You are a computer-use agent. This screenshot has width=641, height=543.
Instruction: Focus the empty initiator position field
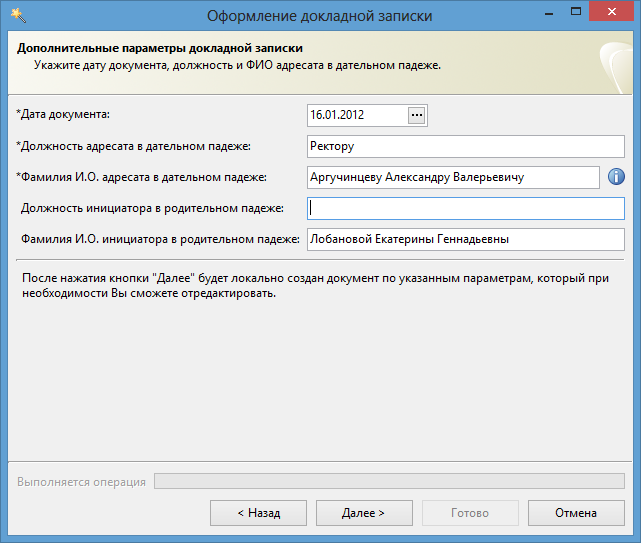465,208
